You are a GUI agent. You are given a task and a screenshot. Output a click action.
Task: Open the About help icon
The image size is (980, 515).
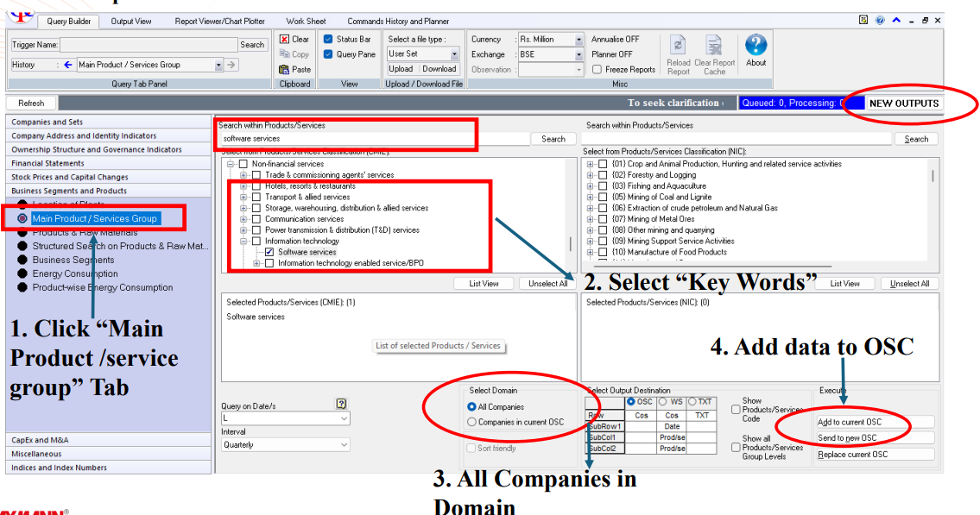pyautogui.click(x=756, y=45)
